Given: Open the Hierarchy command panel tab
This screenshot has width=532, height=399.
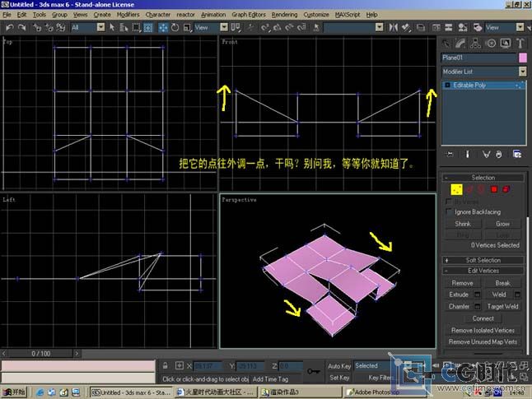Looking at the screenshot, I should point(475,44).
